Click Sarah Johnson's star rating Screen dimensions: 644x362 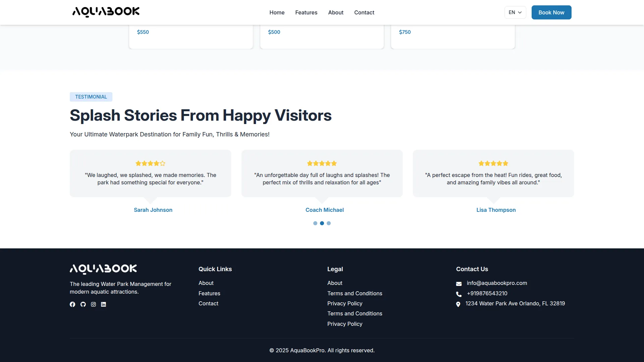tap(150, 164)
